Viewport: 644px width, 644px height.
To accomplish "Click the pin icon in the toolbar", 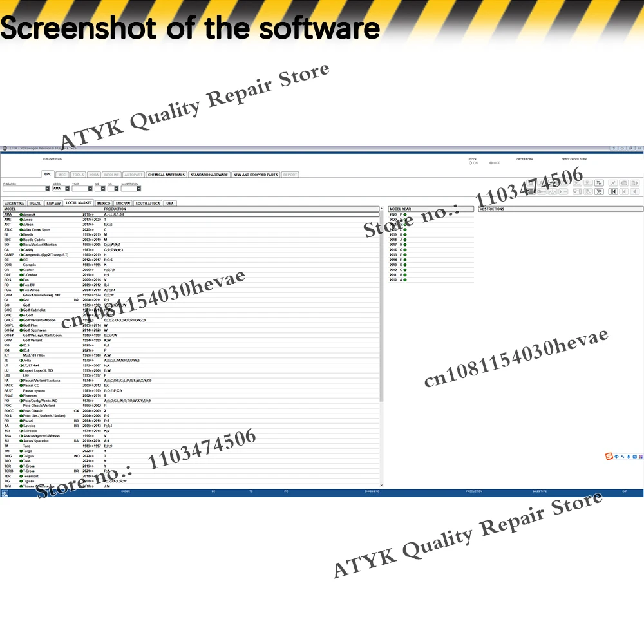I will (613, 183).
